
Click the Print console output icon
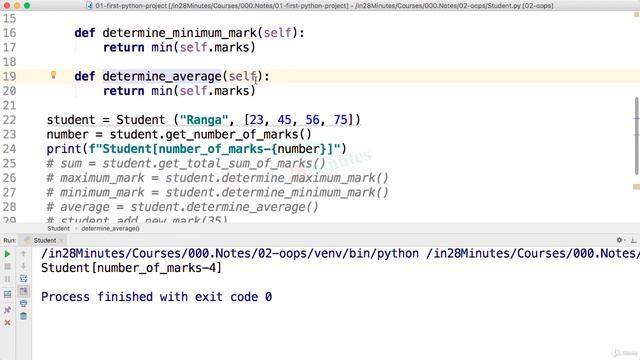pos(24,303)
